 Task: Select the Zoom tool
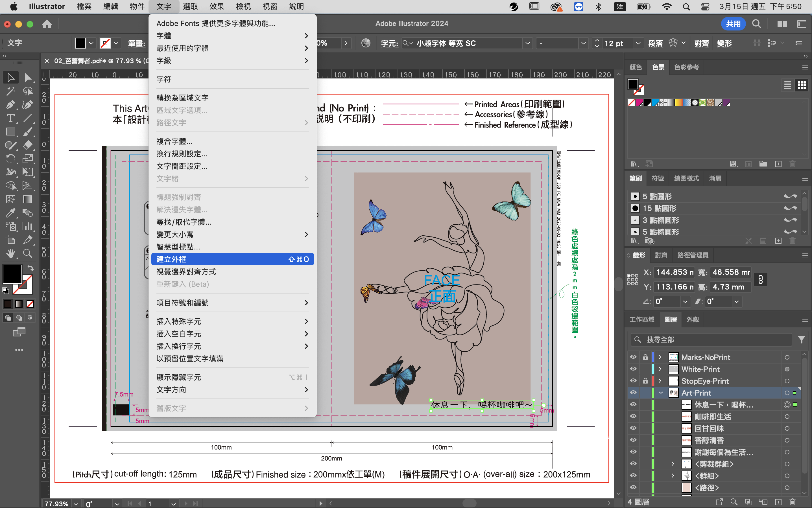tap(28, 254)
